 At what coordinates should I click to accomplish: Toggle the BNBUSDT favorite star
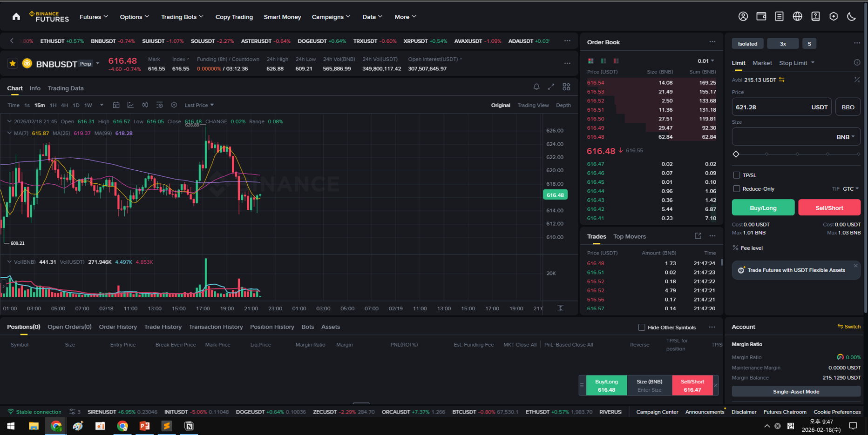(13, 63)
